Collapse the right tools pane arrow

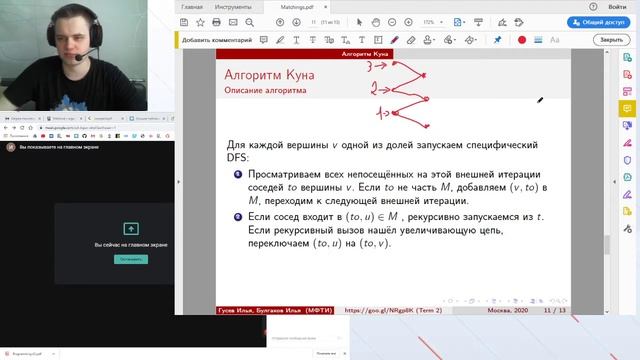click(615, 182)
